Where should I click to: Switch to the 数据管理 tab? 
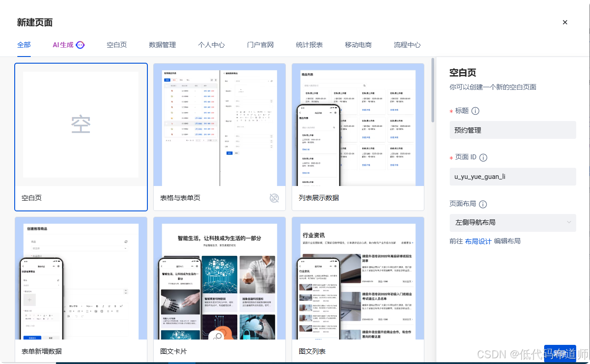point(163,45)
